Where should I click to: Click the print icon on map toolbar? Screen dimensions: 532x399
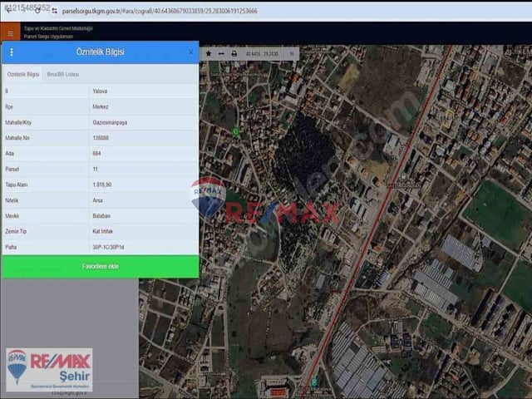coord(234,53)
